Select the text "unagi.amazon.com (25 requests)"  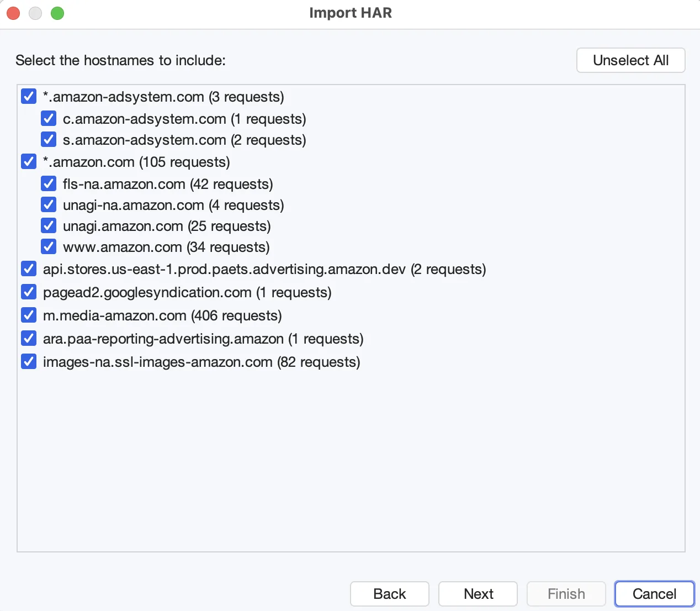(167, 226)
